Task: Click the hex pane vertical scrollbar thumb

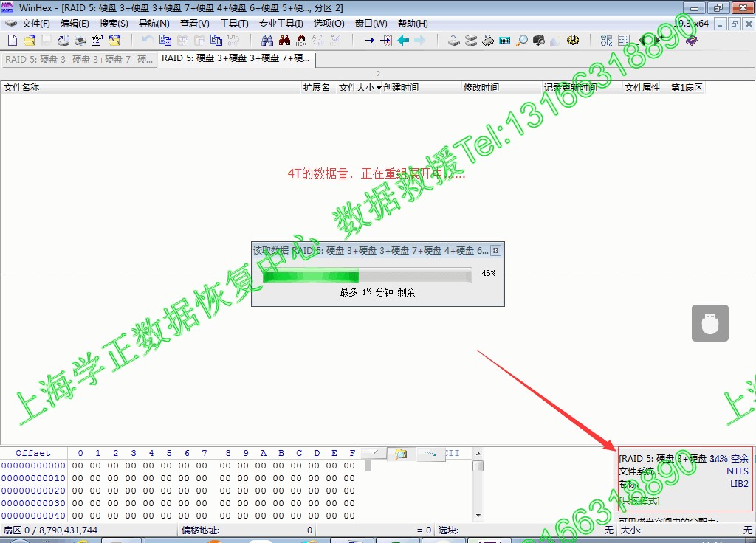Action: (x=478, y=466)
